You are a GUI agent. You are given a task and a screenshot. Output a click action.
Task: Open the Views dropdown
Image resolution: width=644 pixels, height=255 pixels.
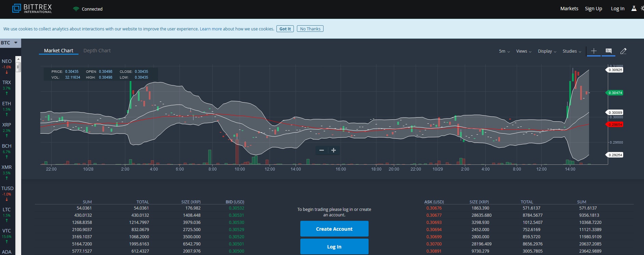[x=524, y=51]
